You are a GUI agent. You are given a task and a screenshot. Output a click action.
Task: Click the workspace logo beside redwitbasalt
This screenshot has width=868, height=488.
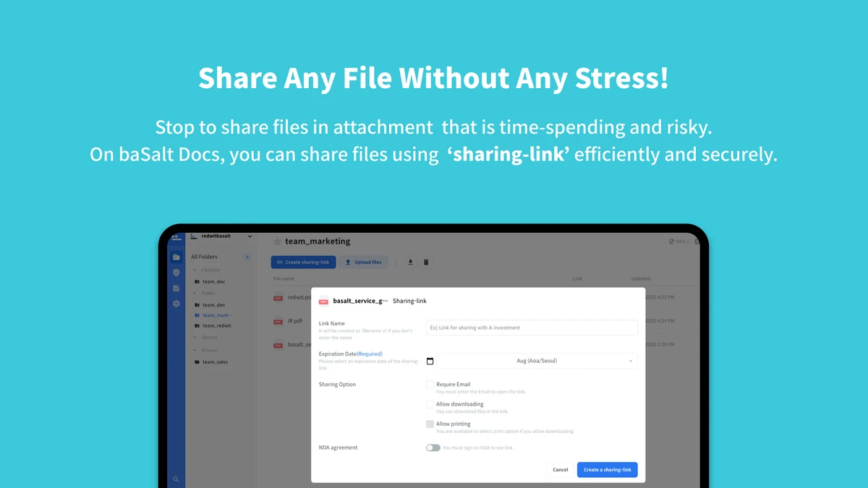(x=194, y=236)
